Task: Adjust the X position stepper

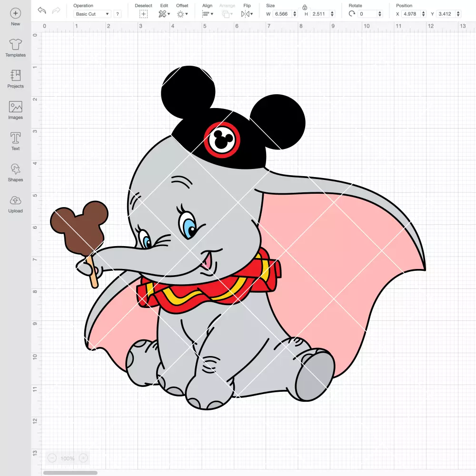Action: coord(423,14)
